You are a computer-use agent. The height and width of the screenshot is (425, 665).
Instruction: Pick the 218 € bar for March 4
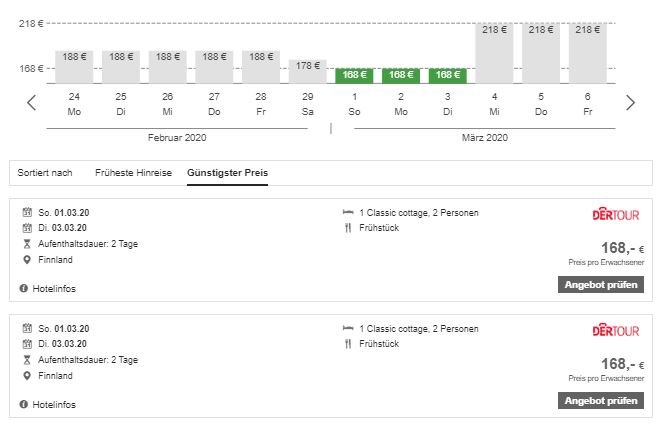pyautogui.click(x=494, y=53)
